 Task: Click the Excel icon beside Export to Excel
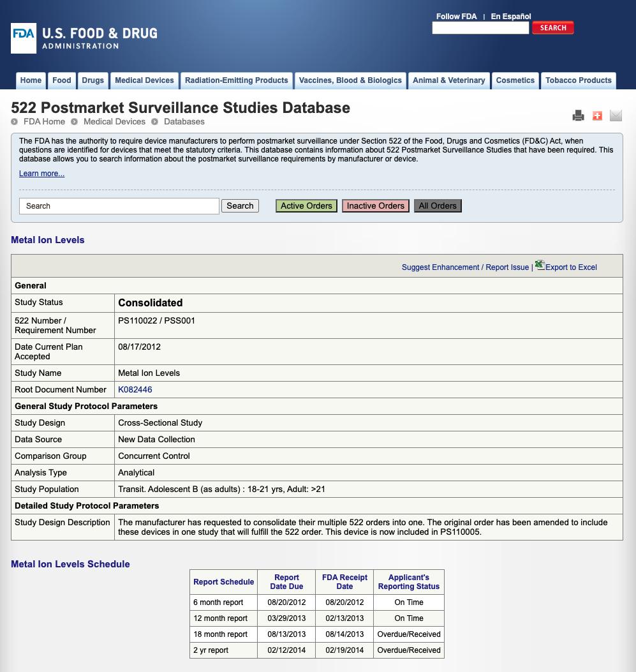(540, 265)
